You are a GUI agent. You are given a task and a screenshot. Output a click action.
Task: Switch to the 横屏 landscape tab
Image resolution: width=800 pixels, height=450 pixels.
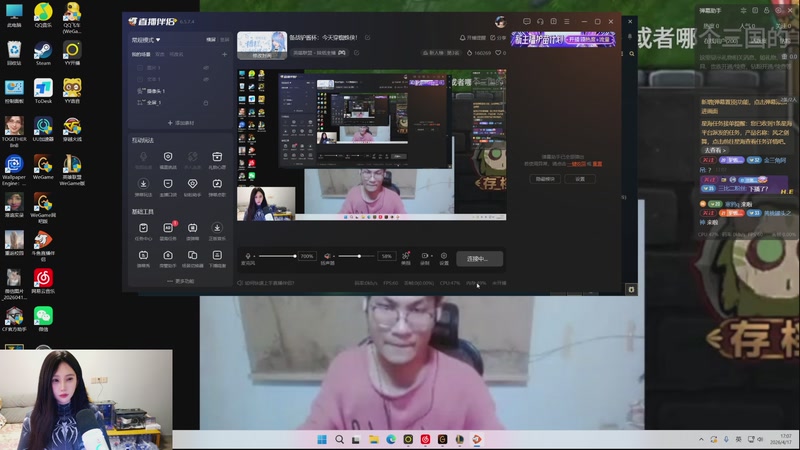pyautogui.click(x=211, y=39)
